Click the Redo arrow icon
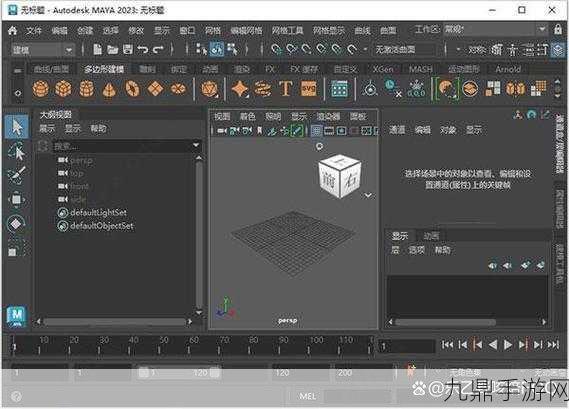 (x=158, y=49)
